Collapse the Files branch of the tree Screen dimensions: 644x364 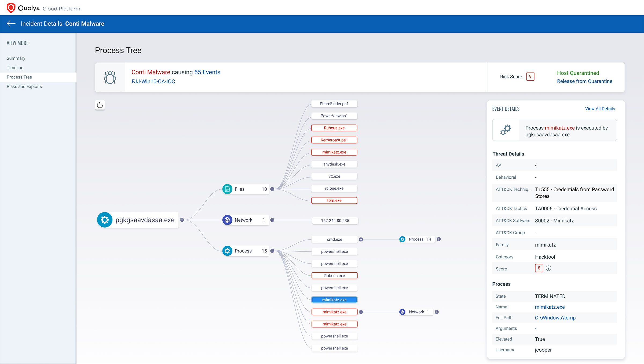click(x=272, y=189)
